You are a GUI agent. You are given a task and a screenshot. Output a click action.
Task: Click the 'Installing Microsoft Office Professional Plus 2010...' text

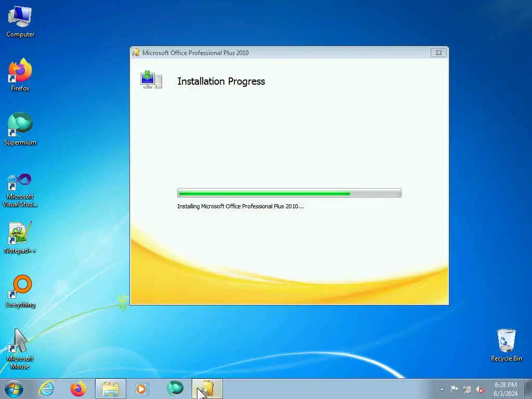[x=240, y=206]
